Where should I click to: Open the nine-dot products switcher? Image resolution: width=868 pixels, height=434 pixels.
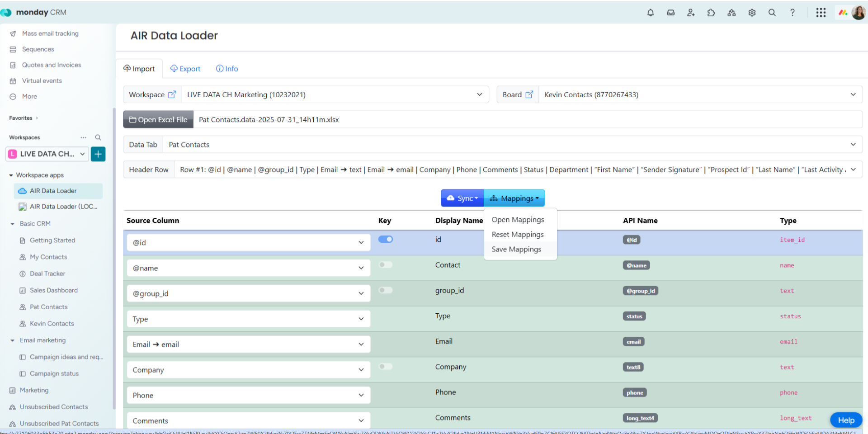[x=821, y=13]
